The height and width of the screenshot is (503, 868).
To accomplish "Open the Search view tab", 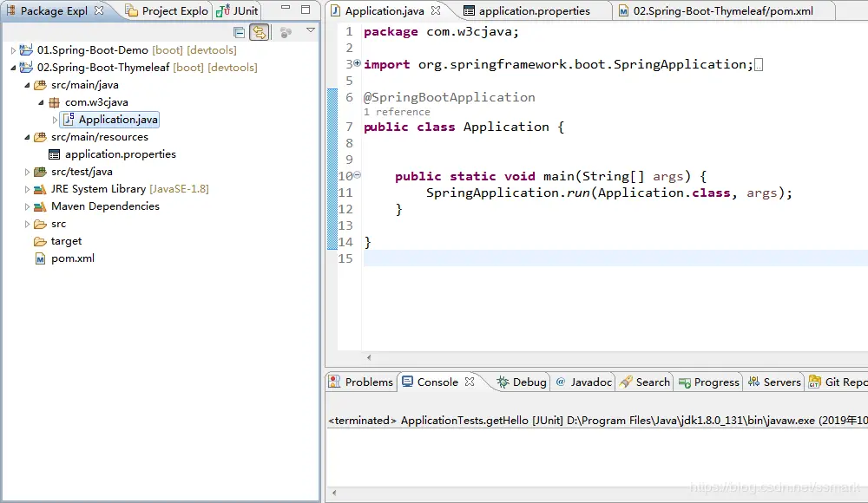I will click(645, 382).
